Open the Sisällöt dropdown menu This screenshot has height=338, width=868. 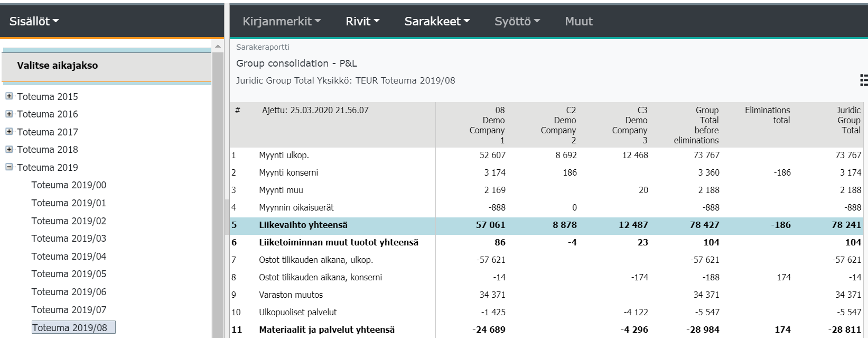[34, 22]
